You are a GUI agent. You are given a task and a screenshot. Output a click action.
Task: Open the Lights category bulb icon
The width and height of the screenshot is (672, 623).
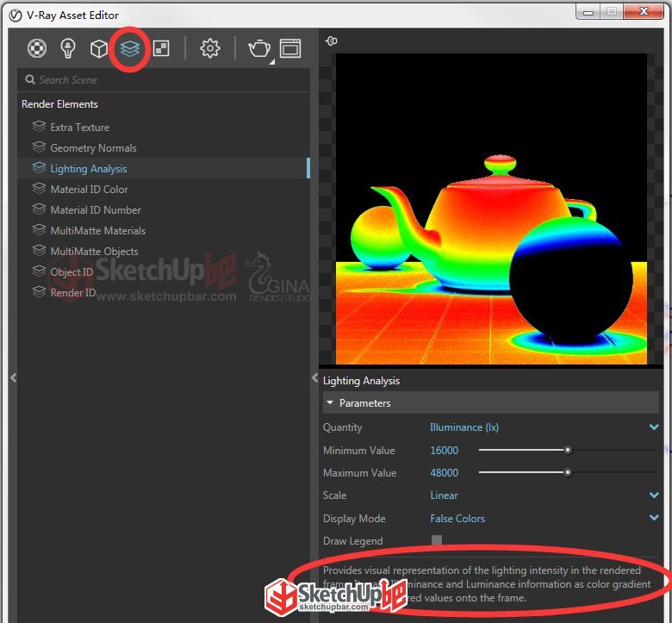tap(68, 48)
